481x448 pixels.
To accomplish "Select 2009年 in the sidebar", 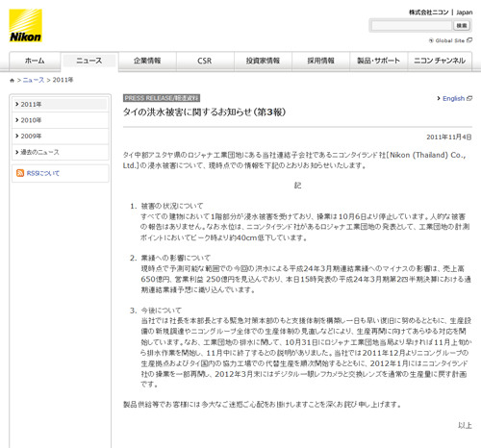I will coord(61,137).
